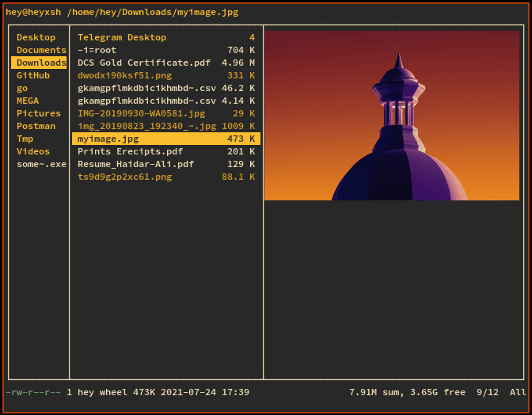Select the GitHub folder
The height and width of the screenshot is (415, 532).
tap(33, 75)
